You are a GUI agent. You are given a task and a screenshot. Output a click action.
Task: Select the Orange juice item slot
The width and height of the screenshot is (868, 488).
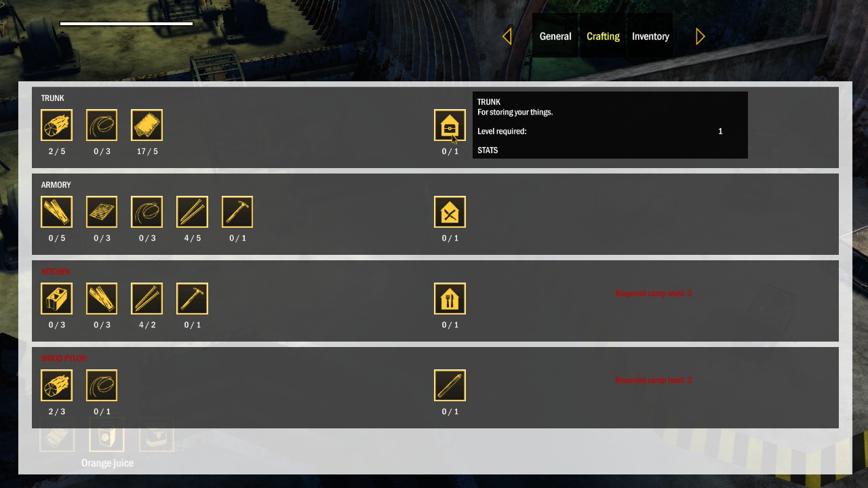pyautogui.click(x=107, y=435)
